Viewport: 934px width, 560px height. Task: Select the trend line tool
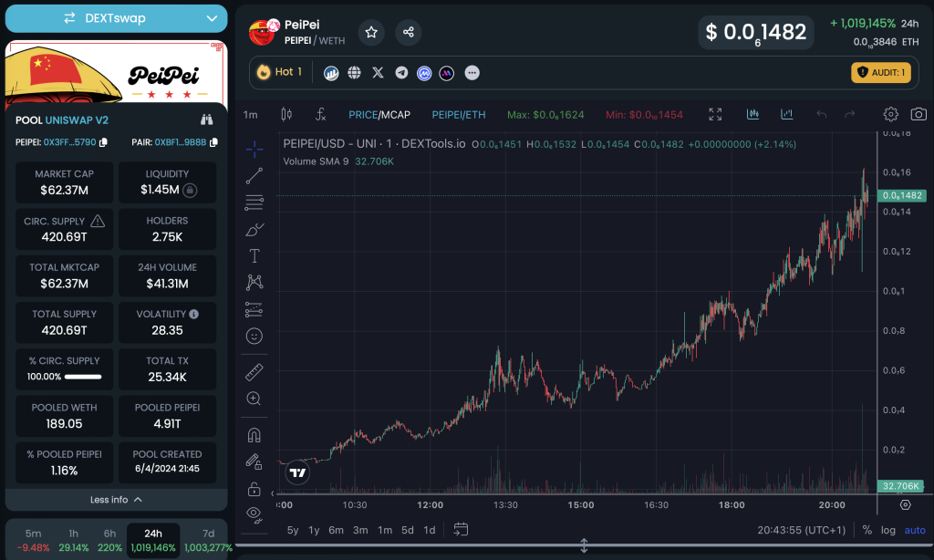pos(254,176)
